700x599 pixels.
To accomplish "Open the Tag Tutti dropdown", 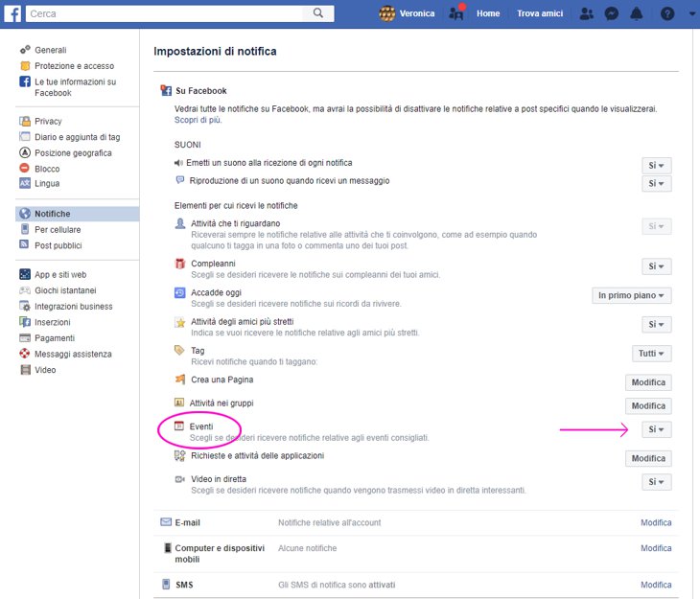I will pyautogui.click(x=651, y=354).
